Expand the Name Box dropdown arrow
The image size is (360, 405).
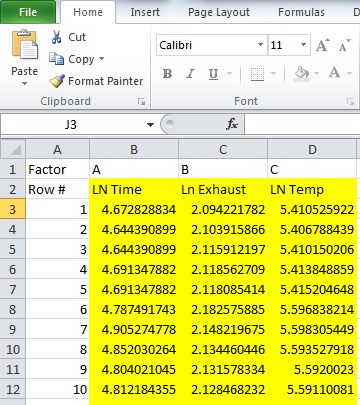(150, 125)
